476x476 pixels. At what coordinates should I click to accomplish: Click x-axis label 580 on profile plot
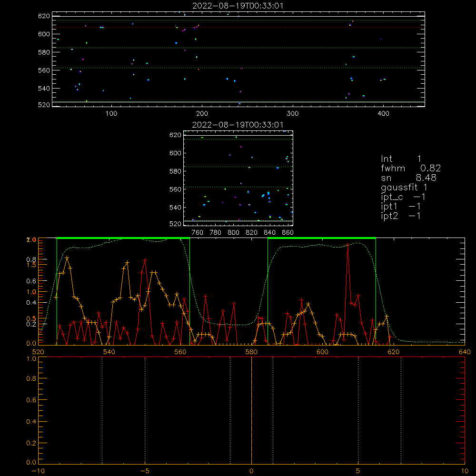[251, 352]
